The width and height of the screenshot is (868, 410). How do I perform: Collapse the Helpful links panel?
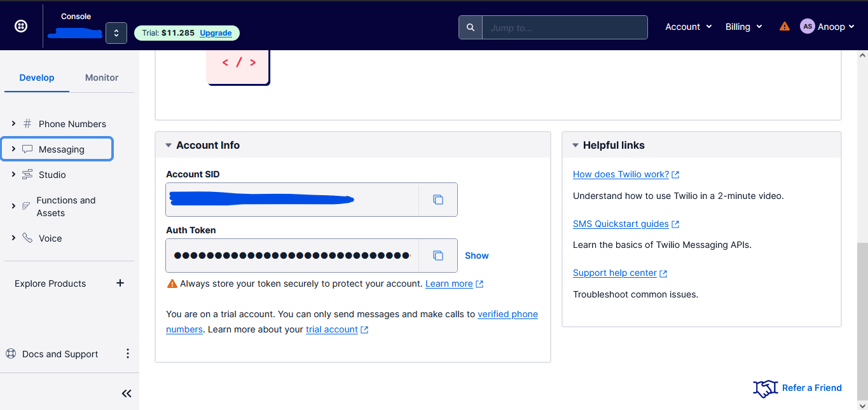[x=575, y=146]
